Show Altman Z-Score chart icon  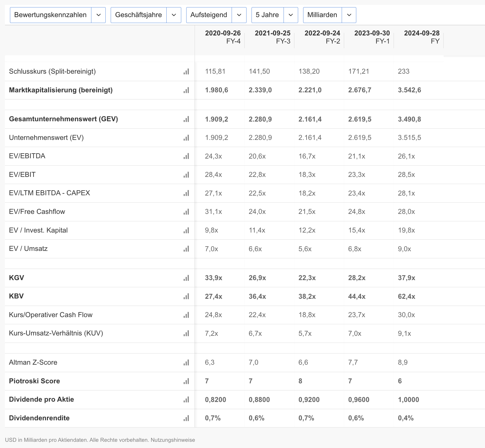tap(186, 363)
